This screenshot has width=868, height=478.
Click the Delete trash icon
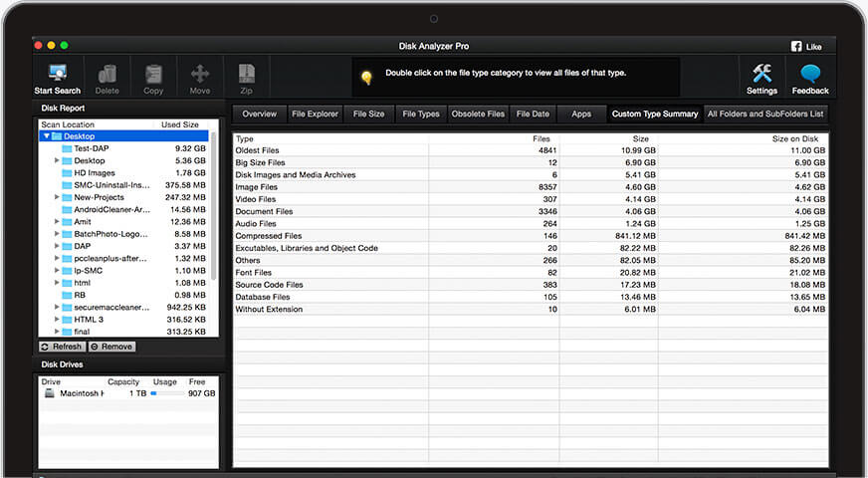pos(107,74)
